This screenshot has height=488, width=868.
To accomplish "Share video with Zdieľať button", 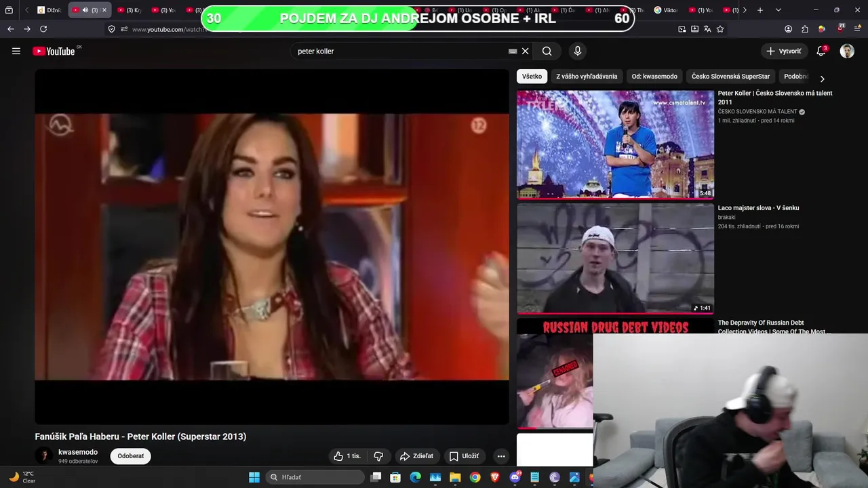I will 416,456.
